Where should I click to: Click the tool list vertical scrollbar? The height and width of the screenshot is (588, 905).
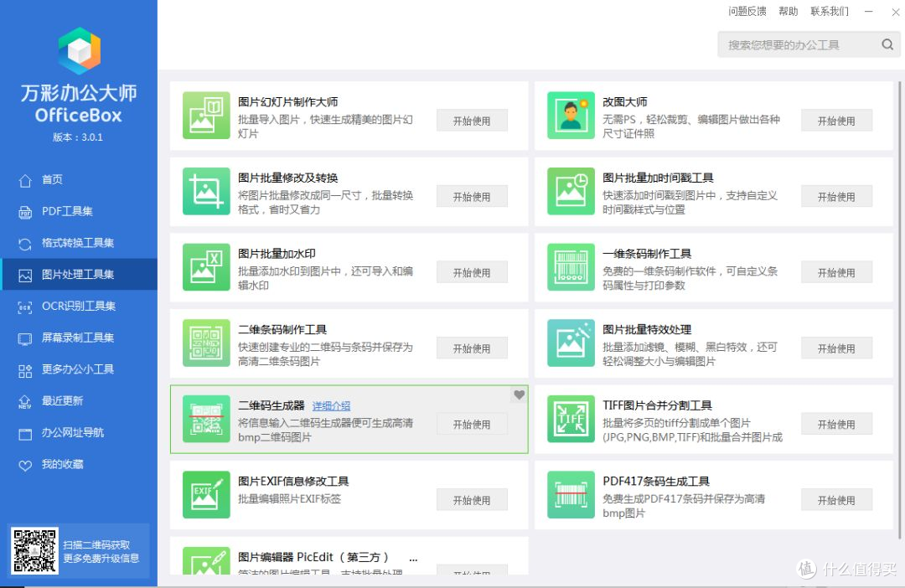click(899, 311)
